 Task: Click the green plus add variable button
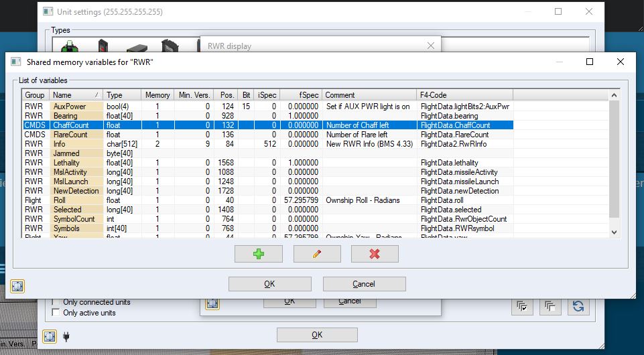click(x=259, y=254)
